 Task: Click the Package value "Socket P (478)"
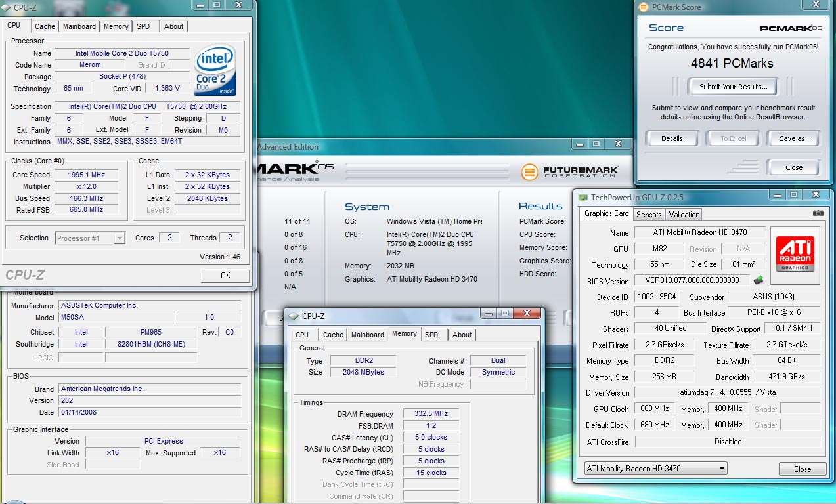click(122, 77)
